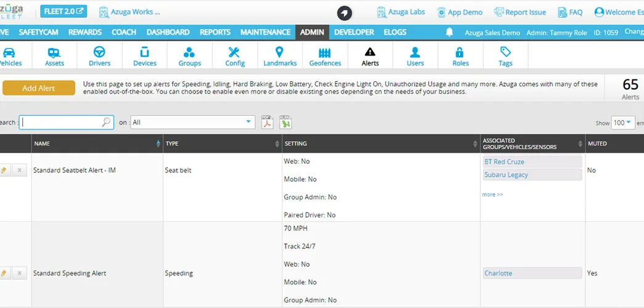Screen dimensions: 644x308
Task: Open the Tags section
Action: (x=505, y=56)
